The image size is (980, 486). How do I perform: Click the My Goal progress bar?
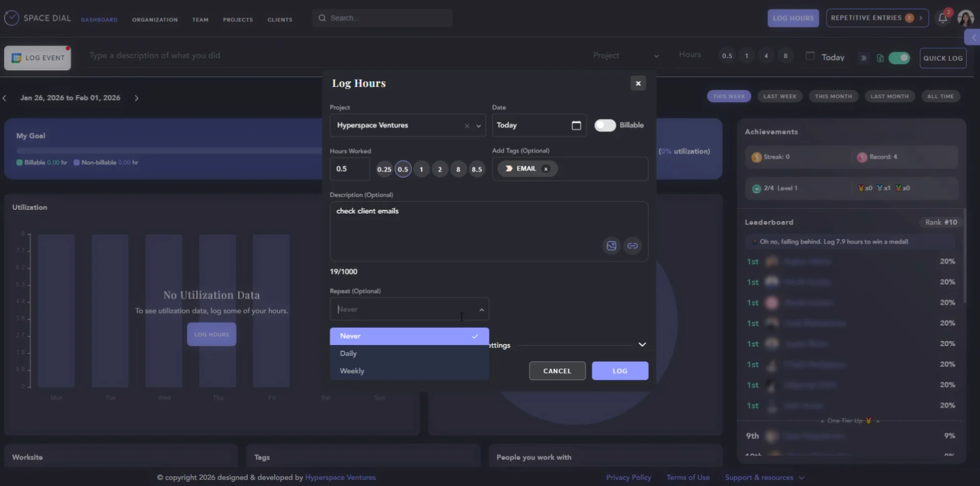coord(169,151)
